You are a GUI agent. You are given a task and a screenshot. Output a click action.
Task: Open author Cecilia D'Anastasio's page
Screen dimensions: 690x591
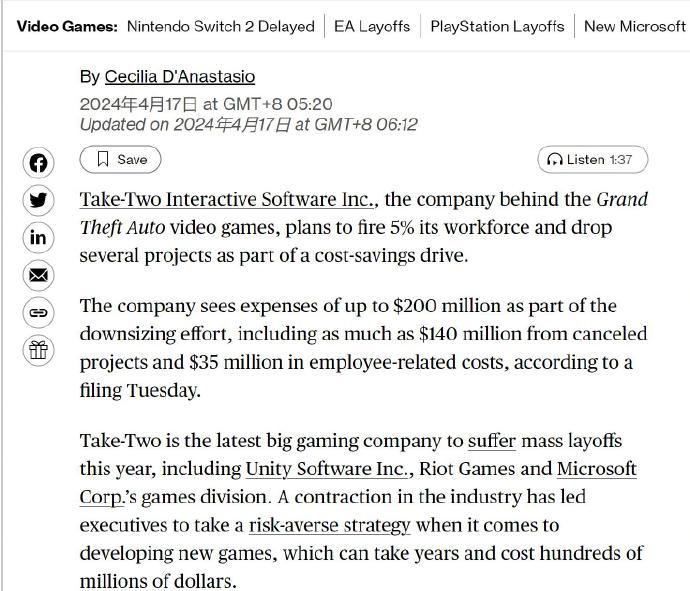180,77
